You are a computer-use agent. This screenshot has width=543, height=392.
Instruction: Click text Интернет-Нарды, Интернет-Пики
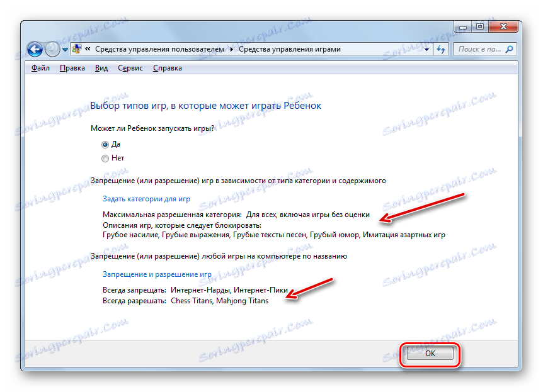click(x=229, y=290)
